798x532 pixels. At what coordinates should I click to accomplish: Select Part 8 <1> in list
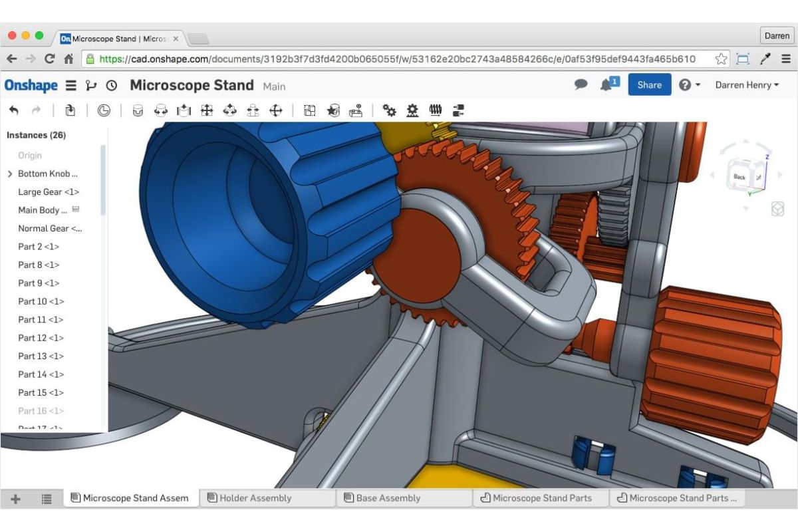(39, 265)
